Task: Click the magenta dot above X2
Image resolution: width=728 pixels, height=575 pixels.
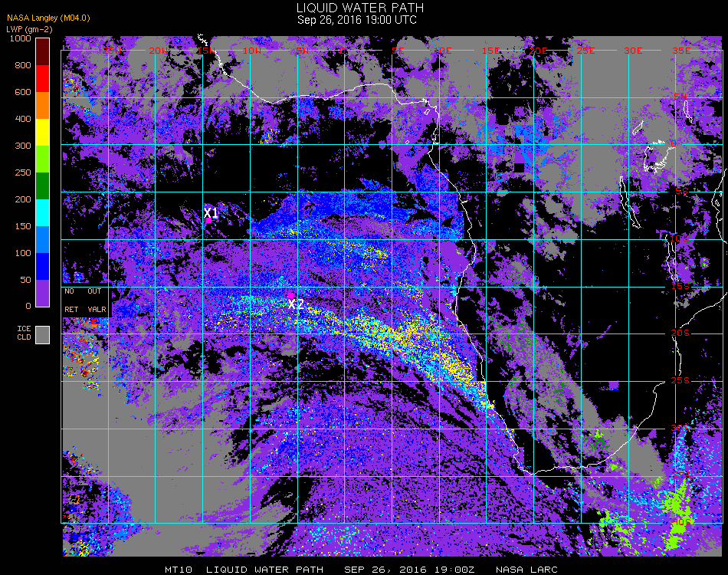Action: (290, 295)
